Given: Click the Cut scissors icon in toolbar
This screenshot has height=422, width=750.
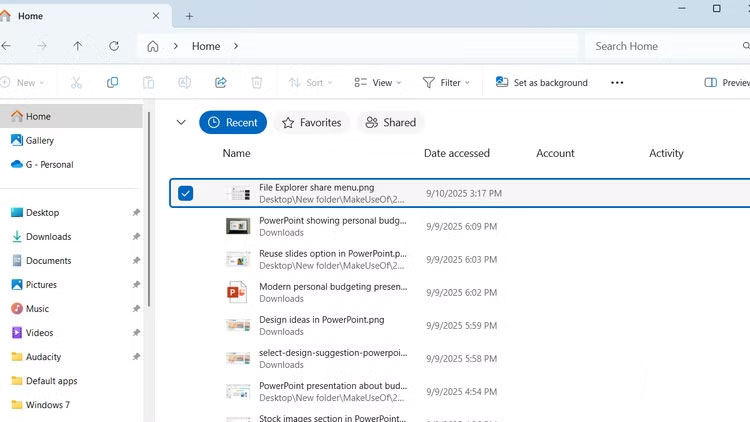Looking at the screenshot, I should point(77,83).
